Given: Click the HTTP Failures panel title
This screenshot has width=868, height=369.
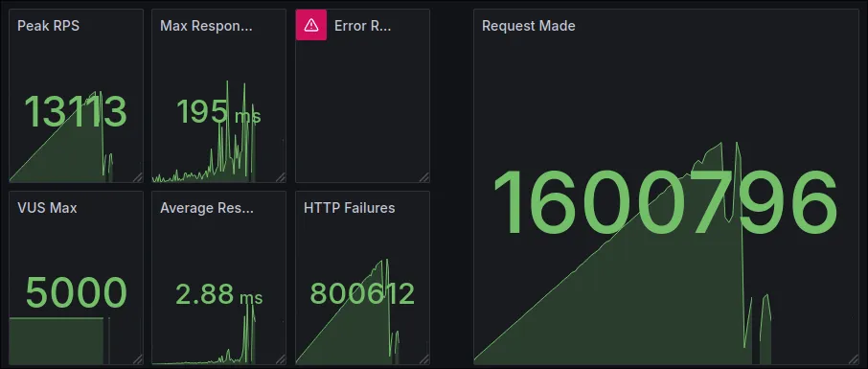Looking at the screenshot, I should (350, 208).
